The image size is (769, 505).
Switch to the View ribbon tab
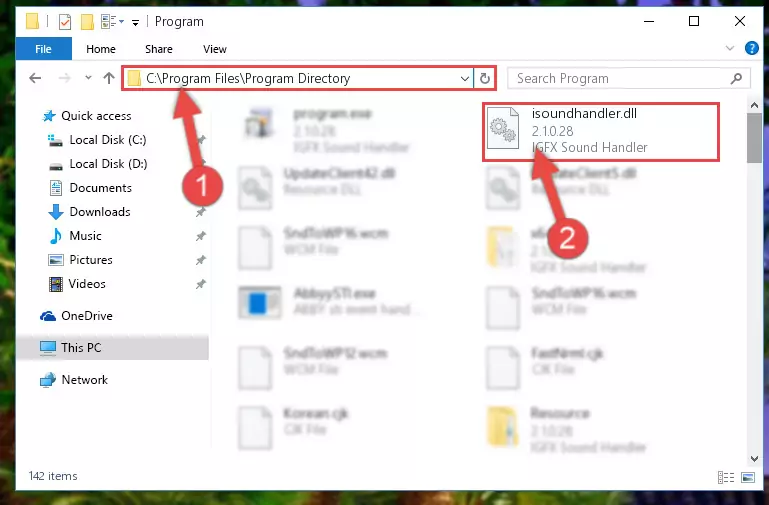(215, 49)
